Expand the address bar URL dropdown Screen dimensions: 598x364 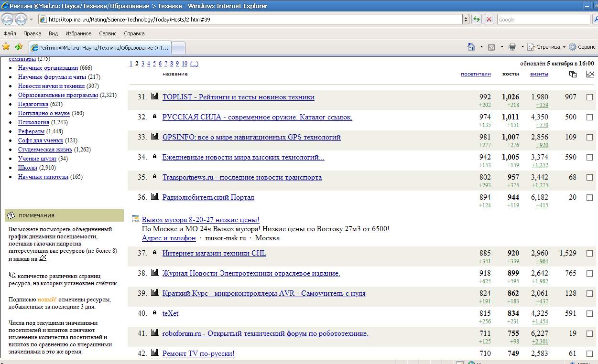(466, 20)
